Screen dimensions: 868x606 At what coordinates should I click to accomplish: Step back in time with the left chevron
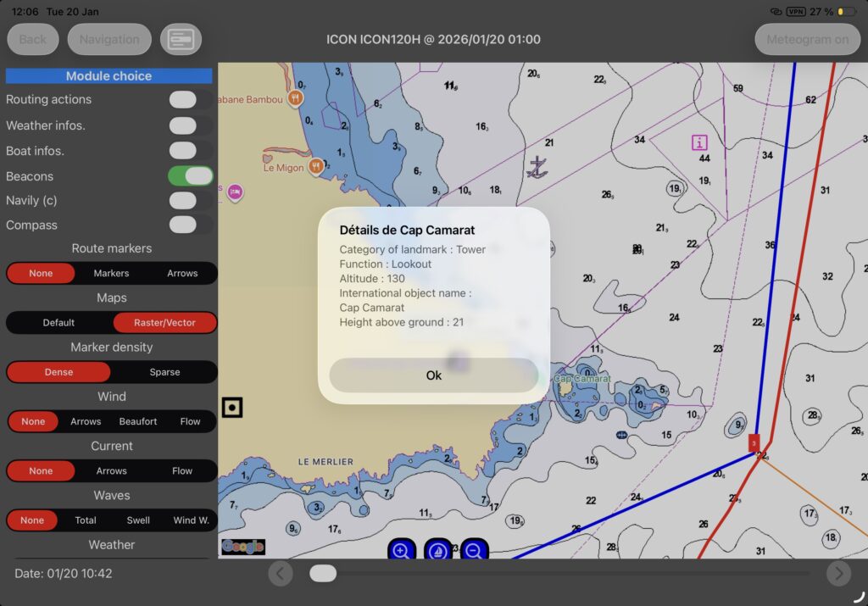pyautogui.click(x=281, y=574)
